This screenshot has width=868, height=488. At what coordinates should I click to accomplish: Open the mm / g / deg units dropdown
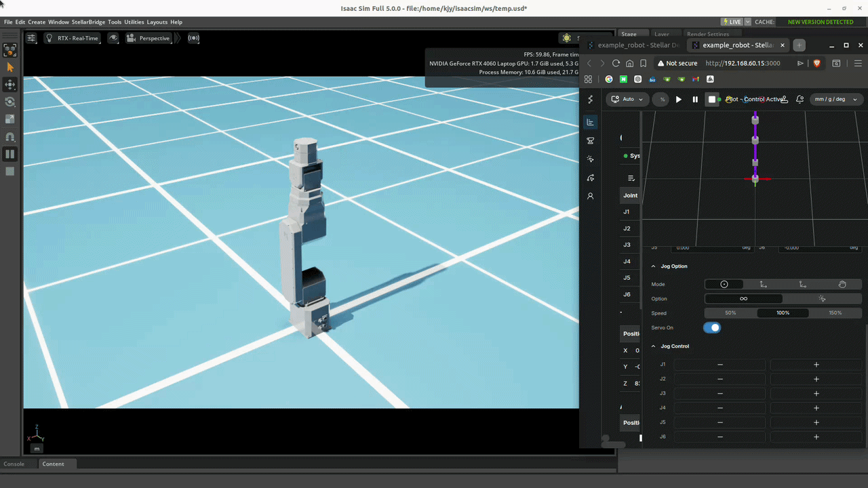pos(835,99)
